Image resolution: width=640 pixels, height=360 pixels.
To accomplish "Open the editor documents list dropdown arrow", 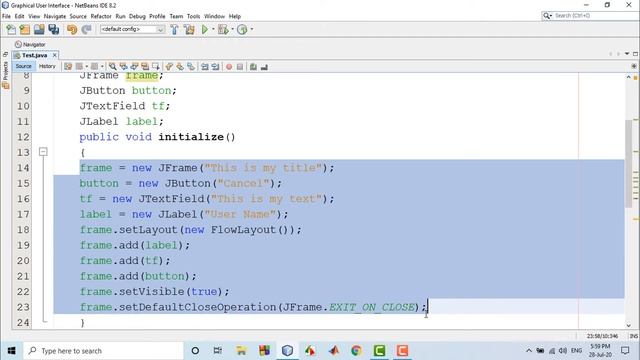I will point(627,54).
